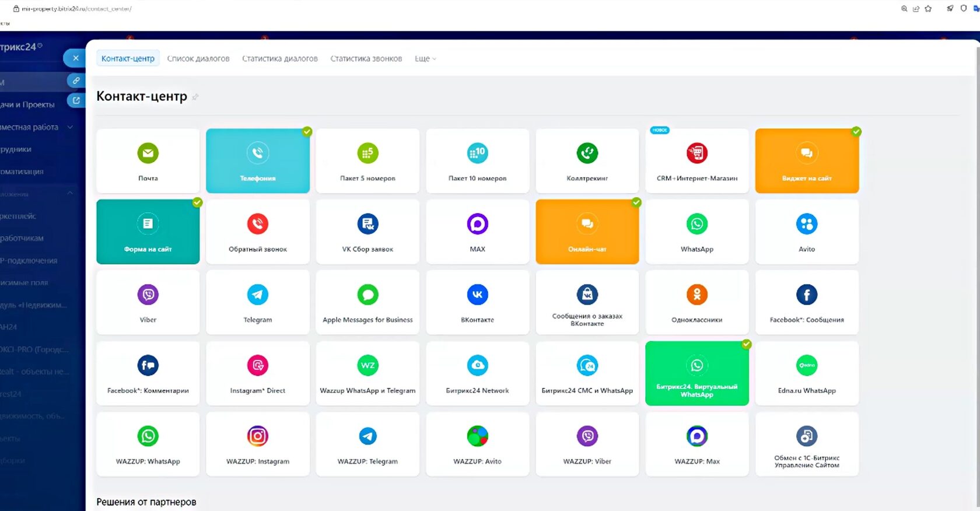Screen dimensions: 980x511
Task: Open the ВКонтакте channel icon
Action: pos(477,295)
